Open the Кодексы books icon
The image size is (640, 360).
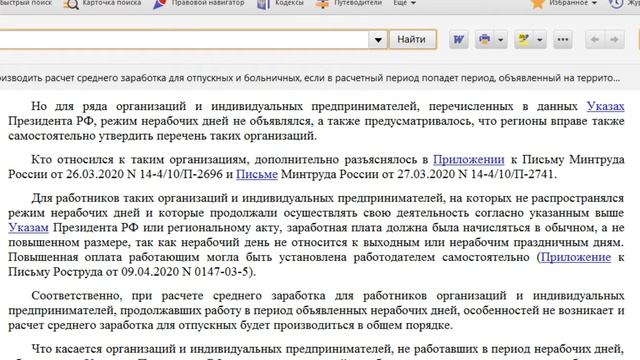263,4
